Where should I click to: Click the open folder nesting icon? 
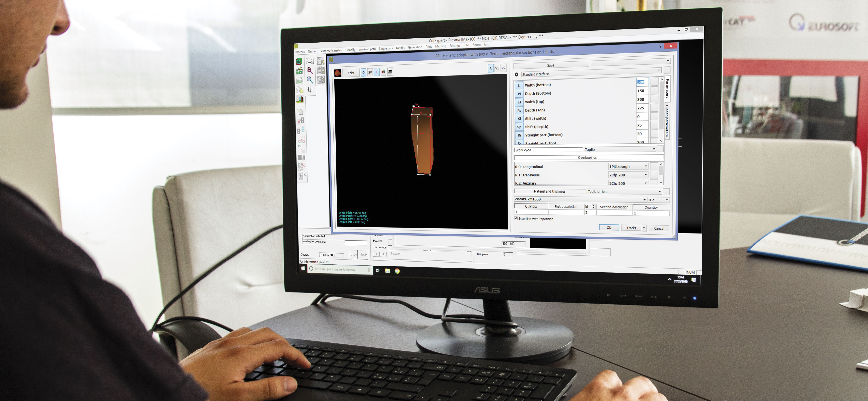click(x=299, y=71)
